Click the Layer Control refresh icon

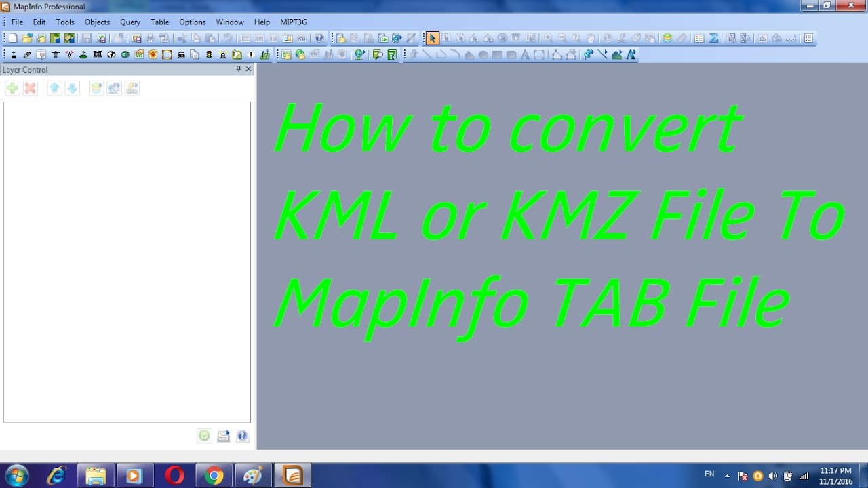pos(204,436)
